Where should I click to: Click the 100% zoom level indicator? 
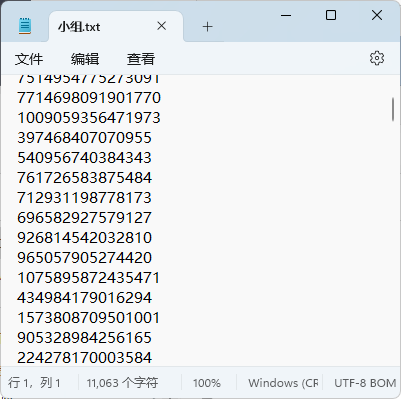coord(207,383)
